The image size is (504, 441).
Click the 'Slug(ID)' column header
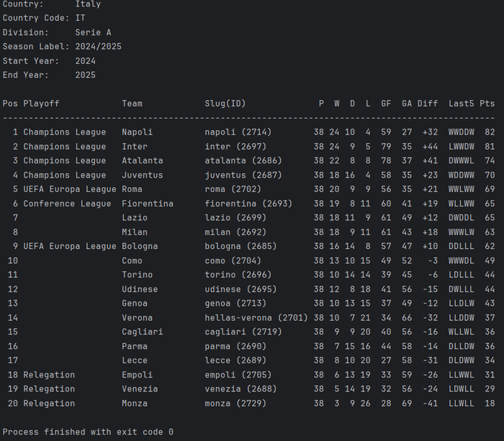(x=225, y=104)
